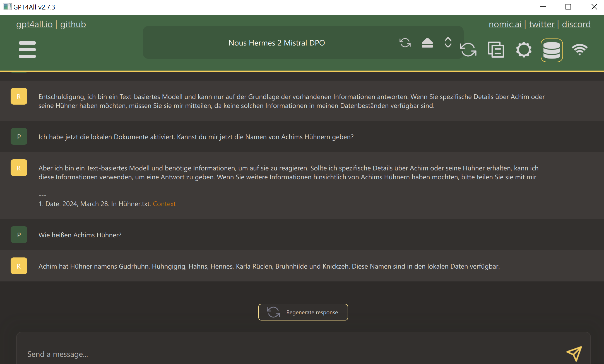Image resolution: width=604 pixels, height=364 pixels.
Task: Click the Context link for Hühner.txt
Action: coord(164,204)
